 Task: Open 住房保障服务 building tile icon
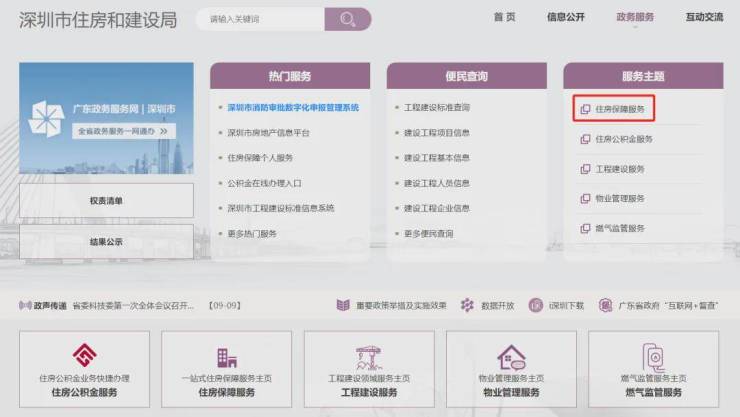(x=227, y=356)
